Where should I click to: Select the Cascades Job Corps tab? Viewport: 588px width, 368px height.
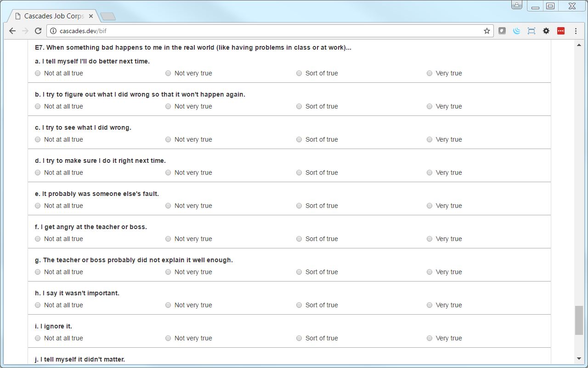(54, 16)
